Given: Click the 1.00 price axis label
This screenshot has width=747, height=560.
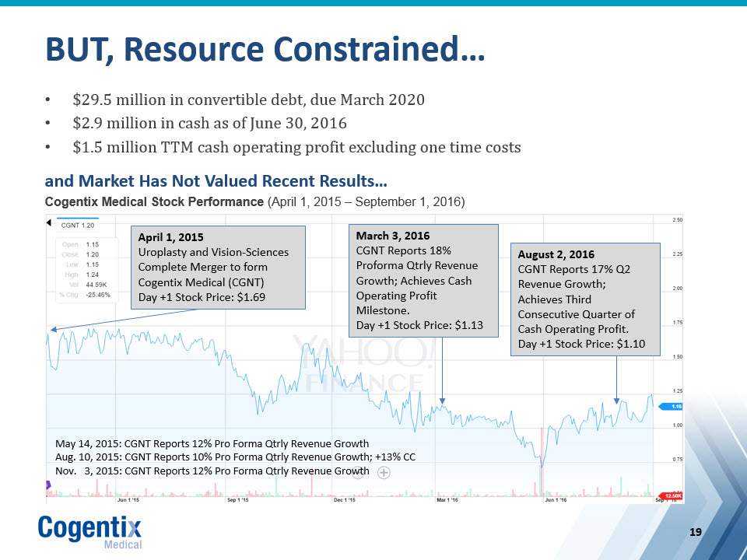Looking at the screenshot, I should coord(678,425).
